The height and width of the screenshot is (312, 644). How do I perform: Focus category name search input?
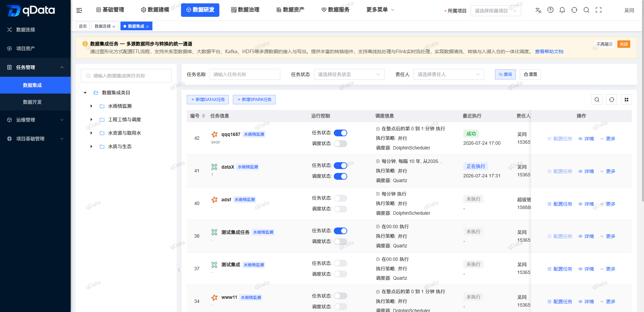pos(126,76)
